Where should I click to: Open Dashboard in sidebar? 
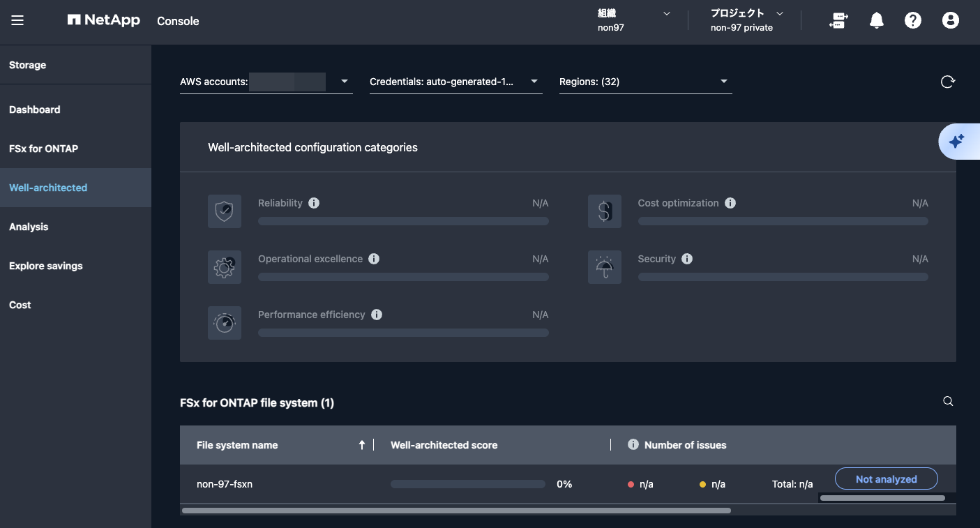coord(75,110)
